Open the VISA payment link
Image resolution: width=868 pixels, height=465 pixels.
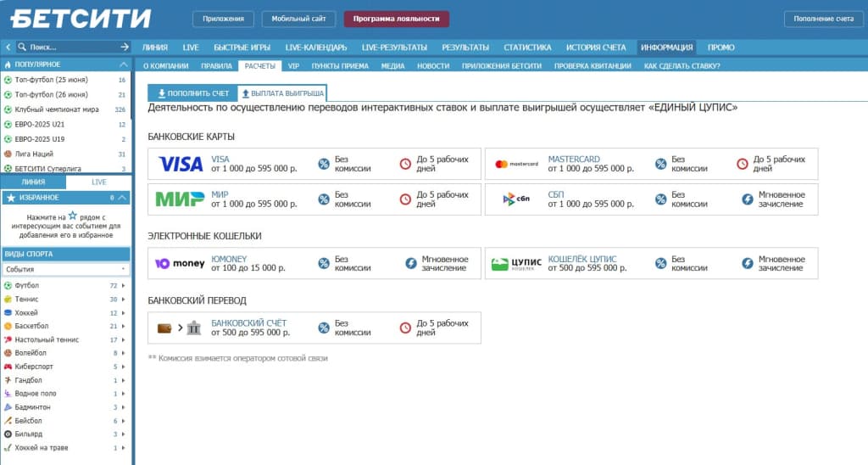[x=220, y=159]
